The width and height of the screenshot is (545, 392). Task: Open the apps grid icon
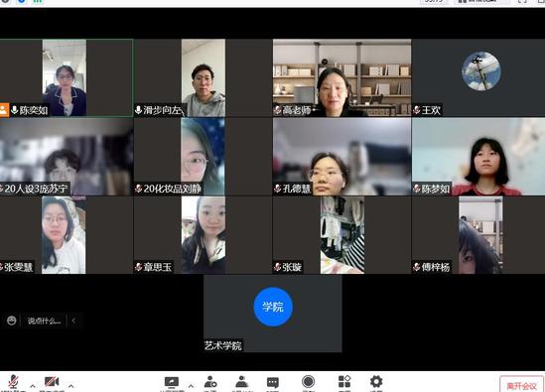344,381
